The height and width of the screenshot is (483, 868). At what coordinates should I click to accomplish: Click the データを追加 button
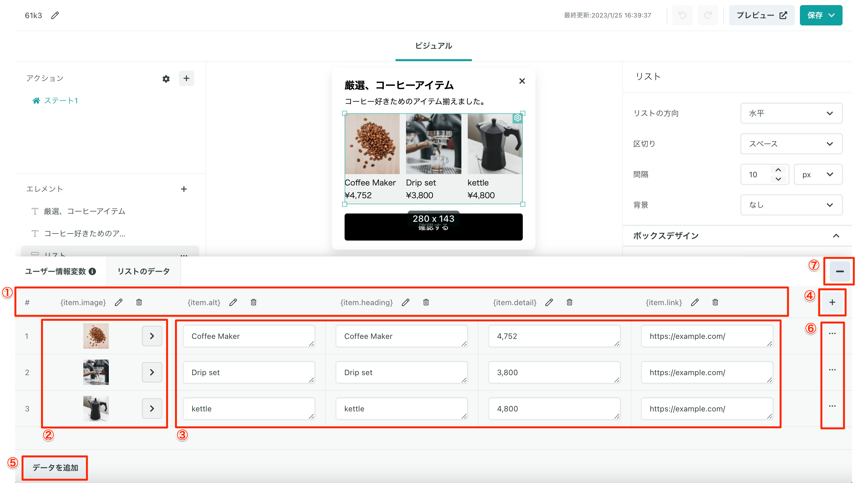pos(55,467)
